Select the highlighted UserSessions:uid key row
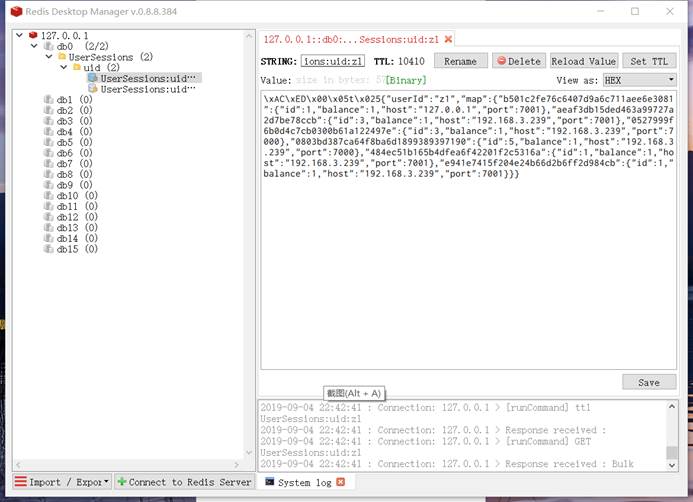Image resolution: width=693 pixels, height=502 pixels. pos(144,78)
